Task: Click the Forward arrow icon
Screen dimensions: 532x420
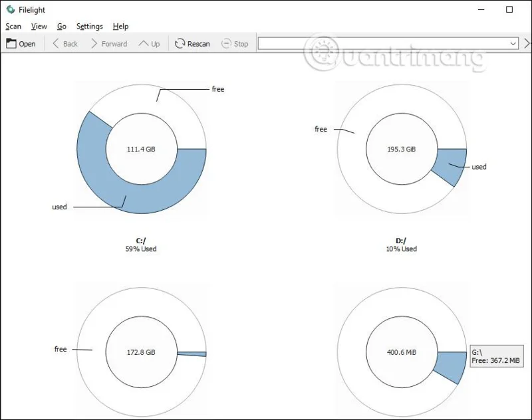Action: [94, 43]
